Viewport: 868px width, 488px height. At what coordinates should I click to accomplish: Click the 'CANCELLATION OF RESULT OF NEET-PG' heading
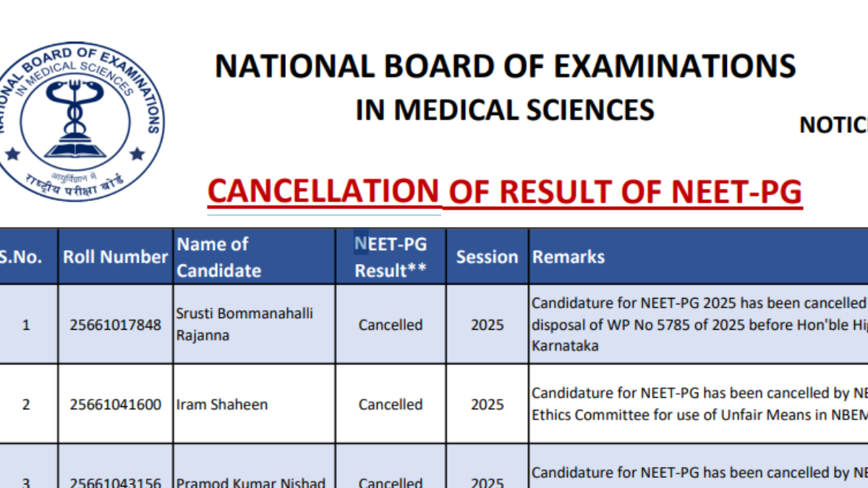click(505, 192)
